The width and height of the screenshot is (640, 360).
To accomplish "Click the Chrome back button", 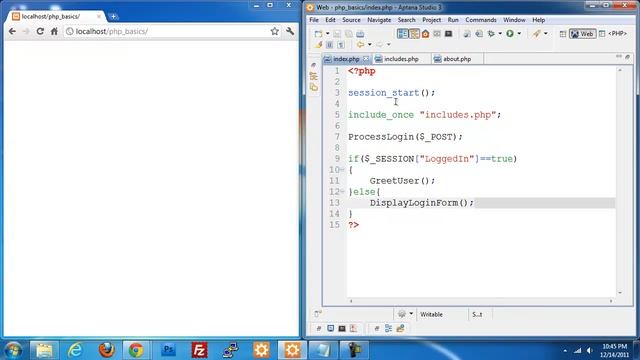I will pos(12,31).
